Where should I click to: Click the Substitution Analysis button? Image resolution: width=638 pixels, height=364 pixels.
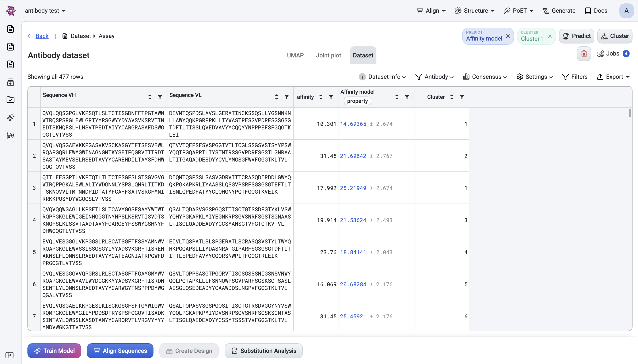click(264, 350)
